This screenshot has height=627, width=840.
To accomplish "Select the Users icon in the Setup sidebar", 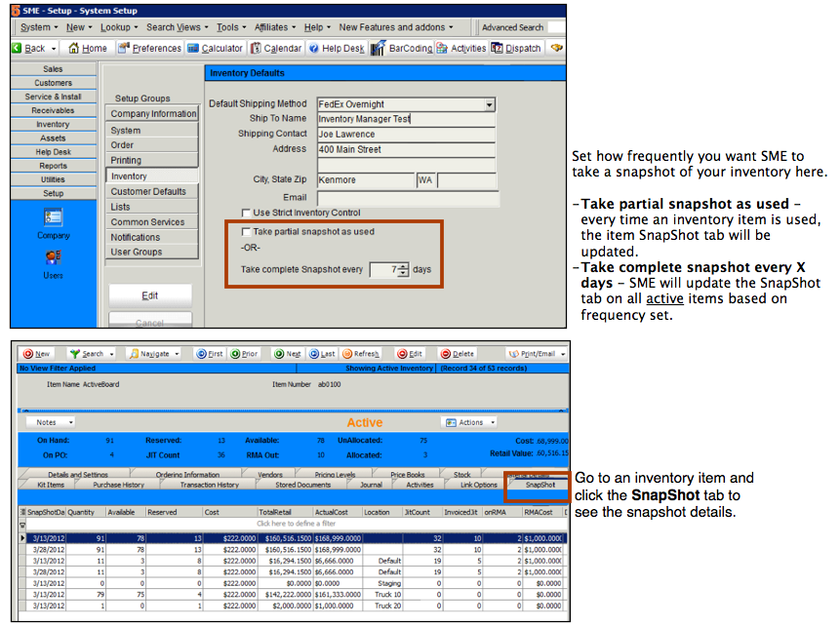I will point(53,264).
